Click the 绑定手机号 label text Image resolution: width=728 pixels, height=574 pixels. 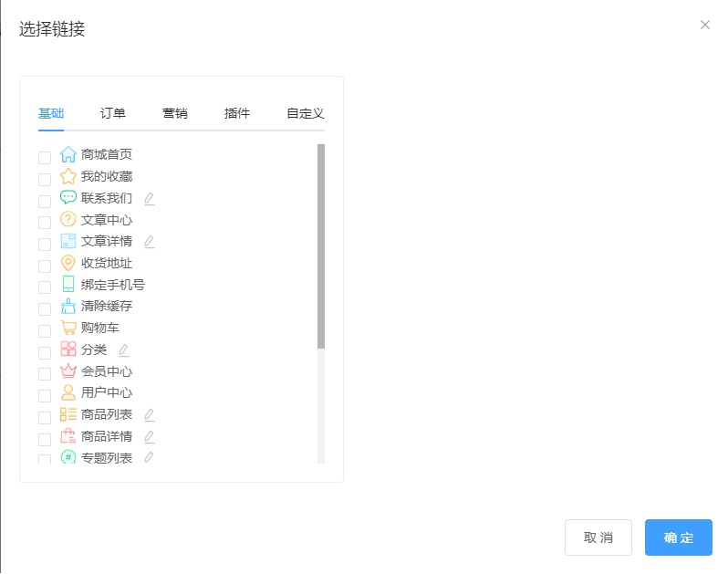point(113,285)
